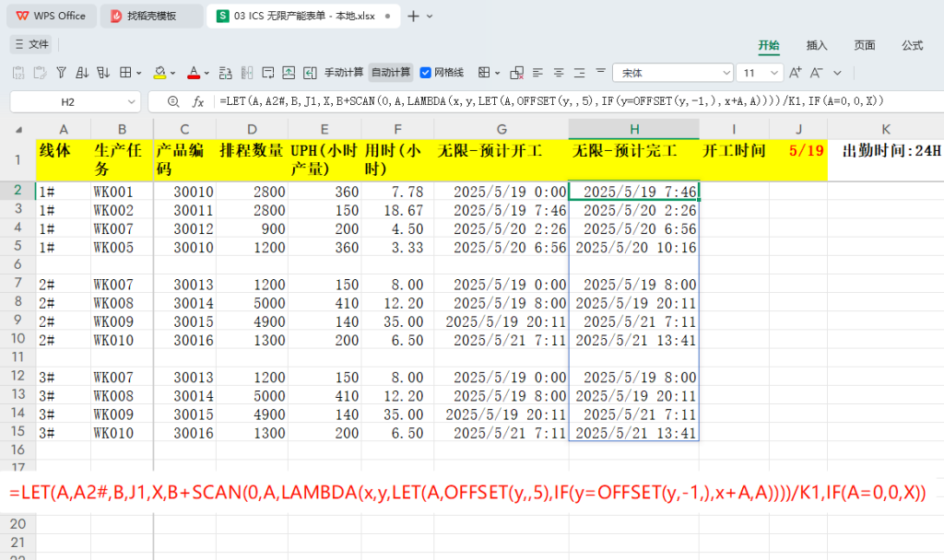Align text right
This screenshot has height=560, width=944.
(579, 73)
